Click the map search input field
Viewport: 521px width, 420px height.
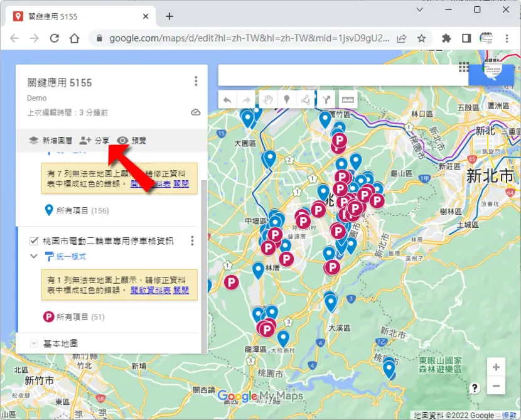[343, 75]
